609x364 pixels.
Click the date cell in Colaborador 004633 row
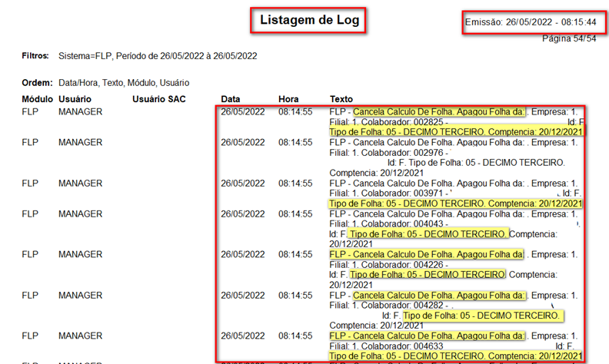coord(243,336)
